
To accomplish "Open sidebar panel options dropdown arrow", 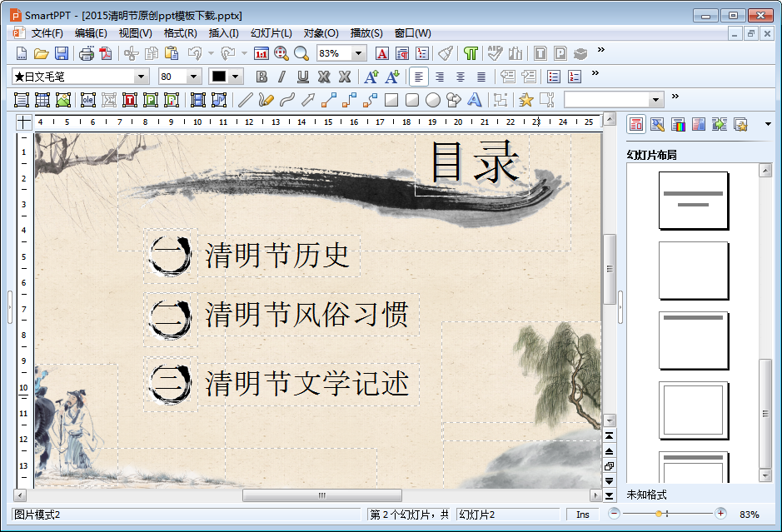I will 768,124.
